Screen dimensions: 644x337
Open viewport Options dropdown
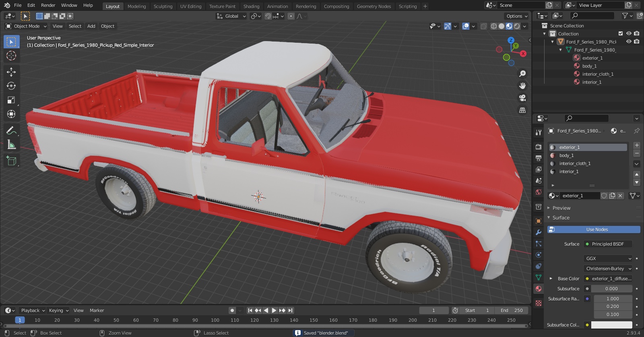pos(516,16)
